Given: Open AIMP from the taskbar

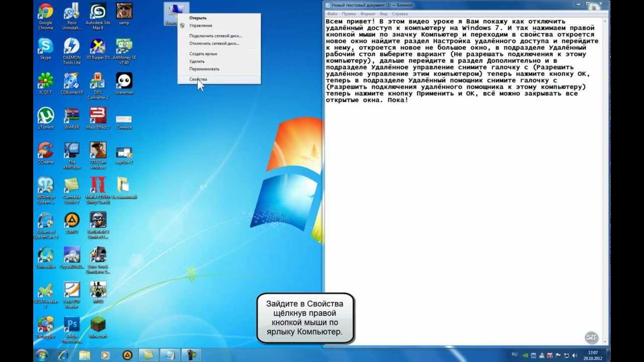Looking at the screenshot, I should coord(128,355).
